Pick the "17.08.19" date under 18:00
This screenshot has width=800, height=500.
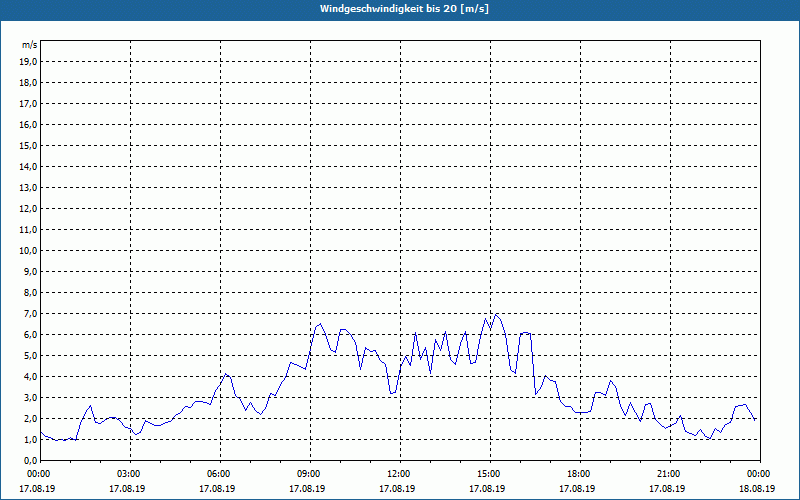[577, 489]
